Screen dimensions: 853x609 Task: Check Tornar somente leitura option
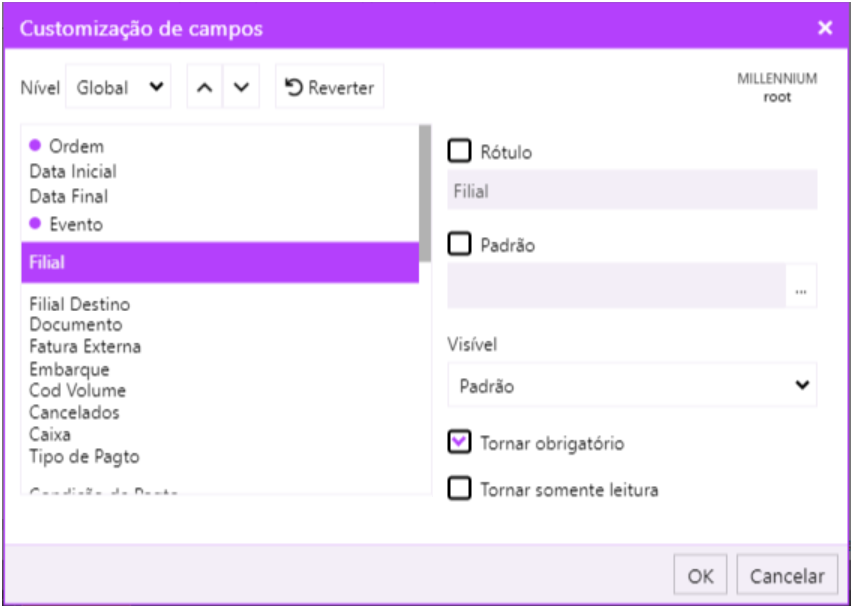point(460,489)
